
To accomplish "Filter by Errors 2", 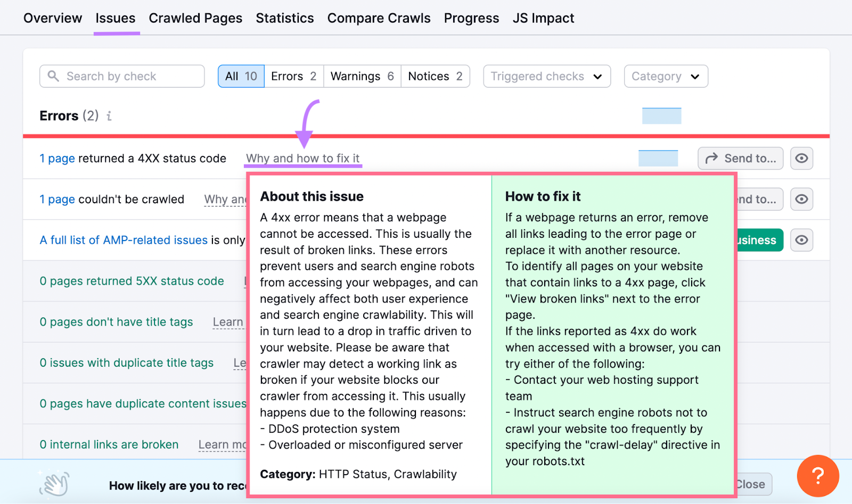I will [294, 76].
